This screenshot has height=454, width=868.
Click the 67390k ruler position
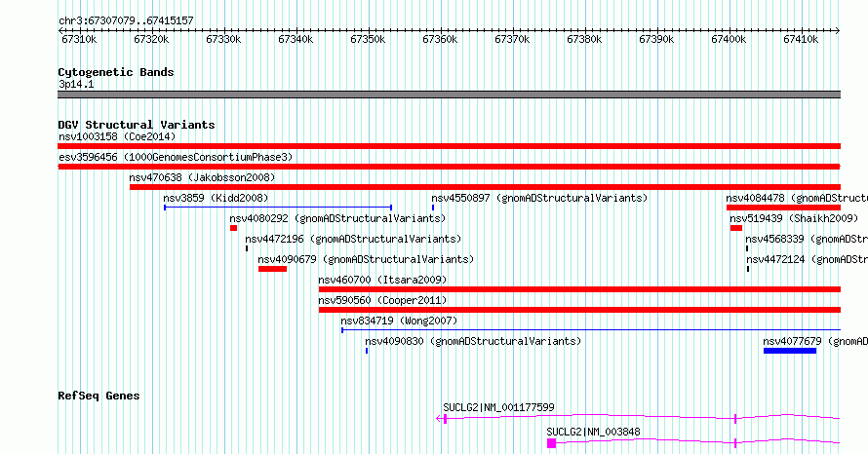656,39
